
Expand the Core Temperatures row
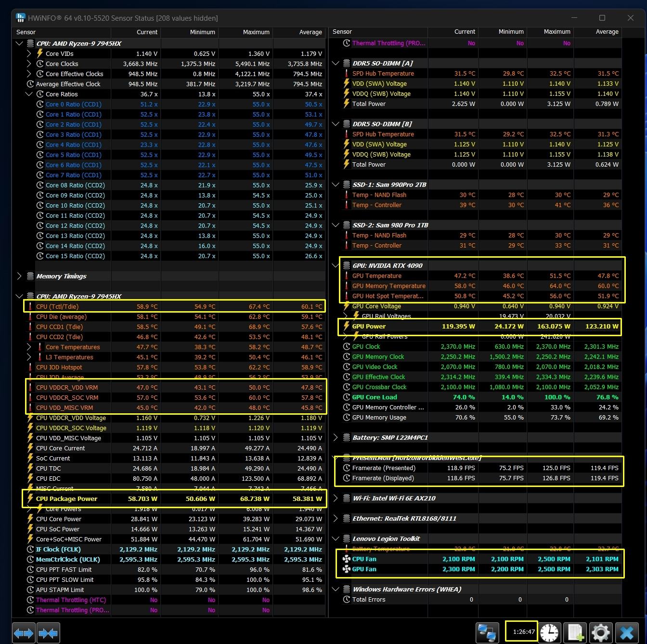29,347
